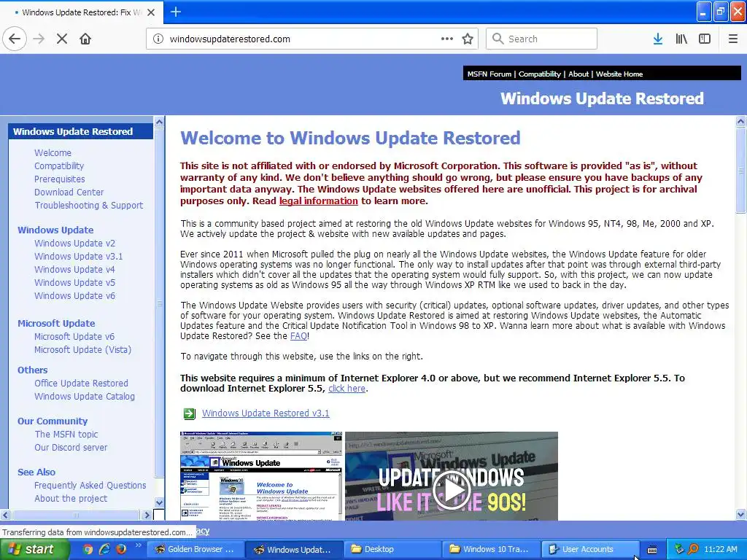
Task: Open The MSFN topic sidebar link
Action: coord(66,435)
